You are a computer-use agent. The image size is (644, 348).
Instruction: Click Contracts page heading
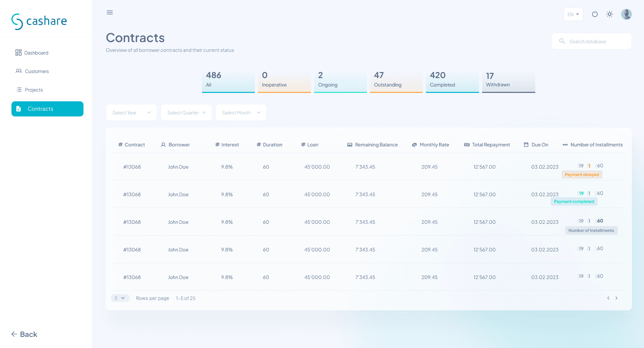tap(135, 38)
